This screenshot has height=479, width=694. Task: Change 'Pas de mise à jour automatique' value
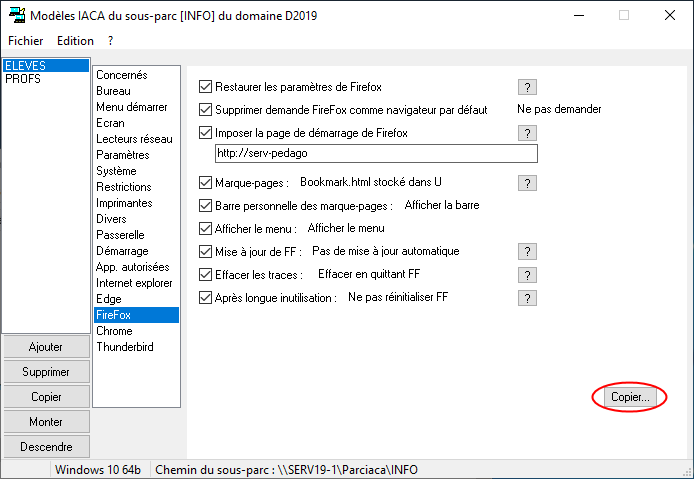386,251
